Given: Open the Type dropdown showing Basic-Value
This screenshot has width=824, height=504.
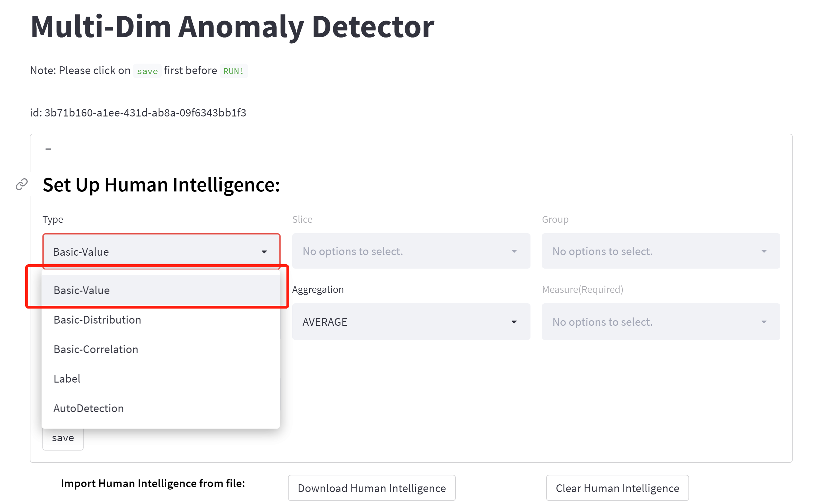Looking at the screenshot, I should (162, 251).
